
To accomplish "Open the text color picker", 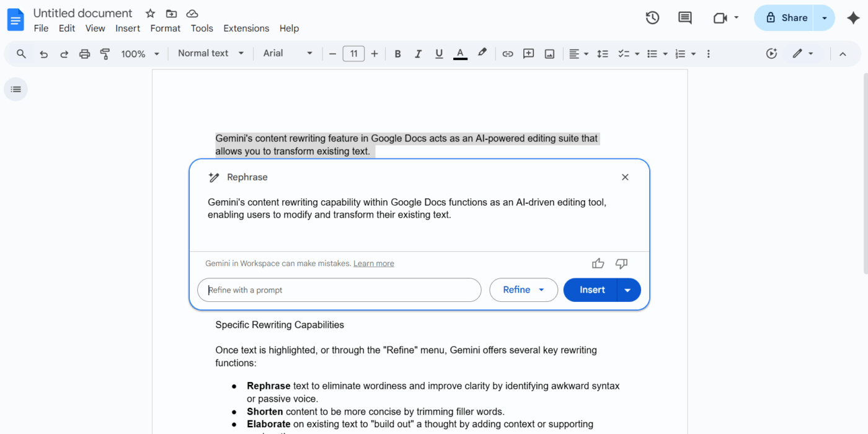I will click(x=460, y=54).
